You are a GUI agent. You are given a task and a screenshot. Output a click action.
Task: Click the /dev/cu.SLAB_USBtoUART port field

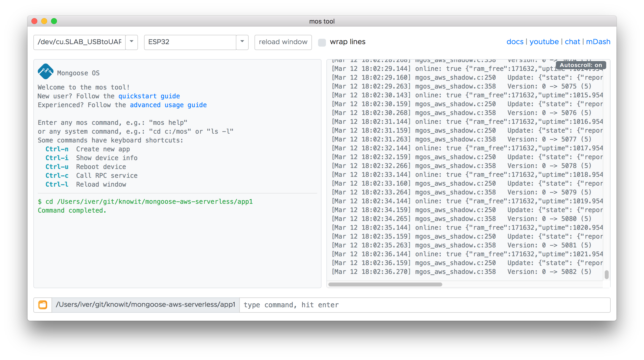(x=80, y=42)
